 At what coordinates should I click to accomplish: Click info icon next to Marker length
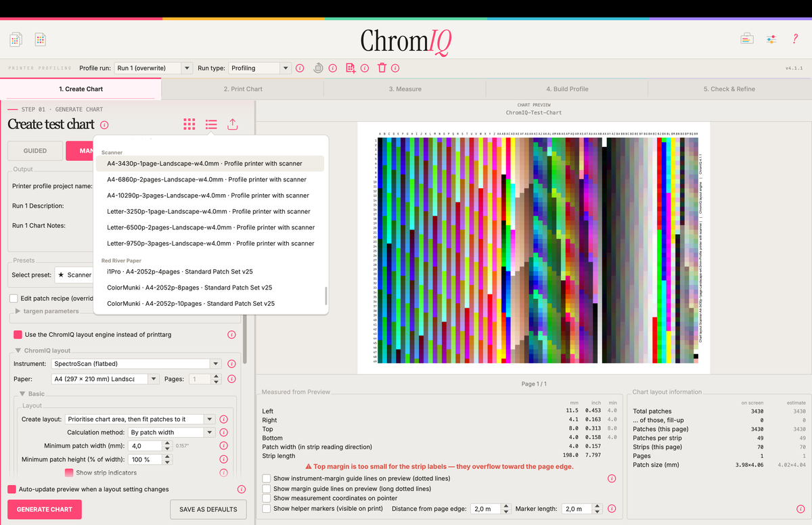click(612, 509)
